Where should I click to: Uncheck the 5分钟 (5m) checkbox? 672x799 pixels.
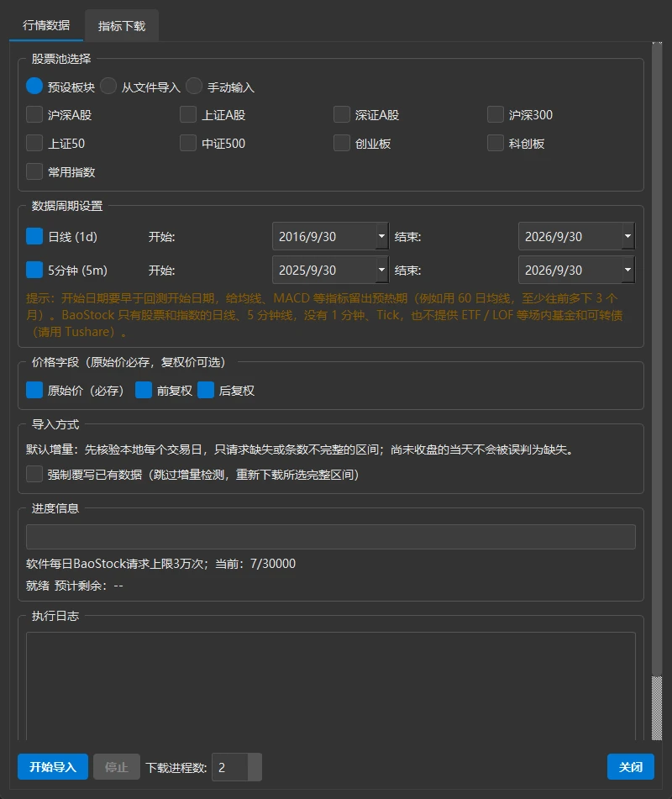click(34, 270)
